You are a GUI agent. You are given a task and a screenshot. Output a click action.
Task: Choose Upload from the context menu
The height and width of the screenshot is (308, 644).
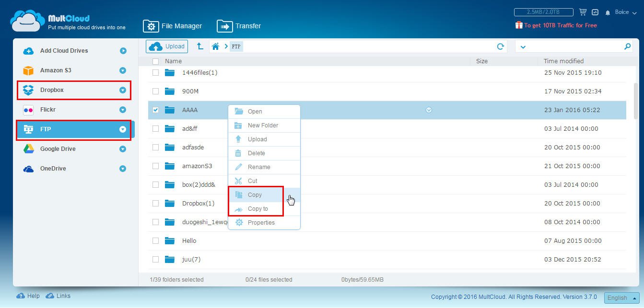tap(264, 139)
